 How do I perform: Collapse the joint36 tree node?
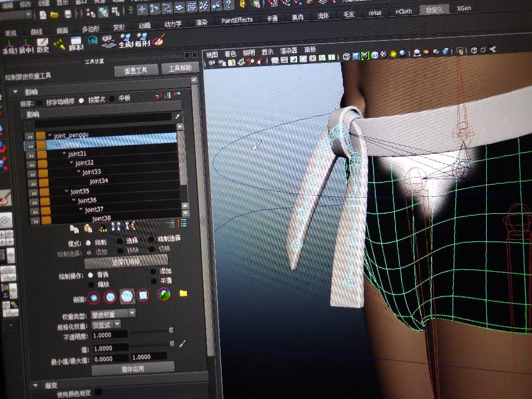pyautogui.click(x=74, y=201)
